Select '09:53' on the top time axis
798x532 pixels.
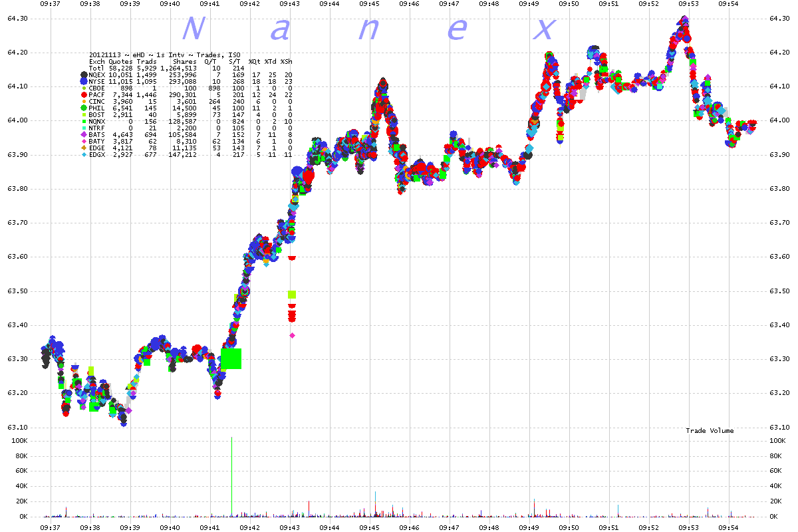click(689, 4)
